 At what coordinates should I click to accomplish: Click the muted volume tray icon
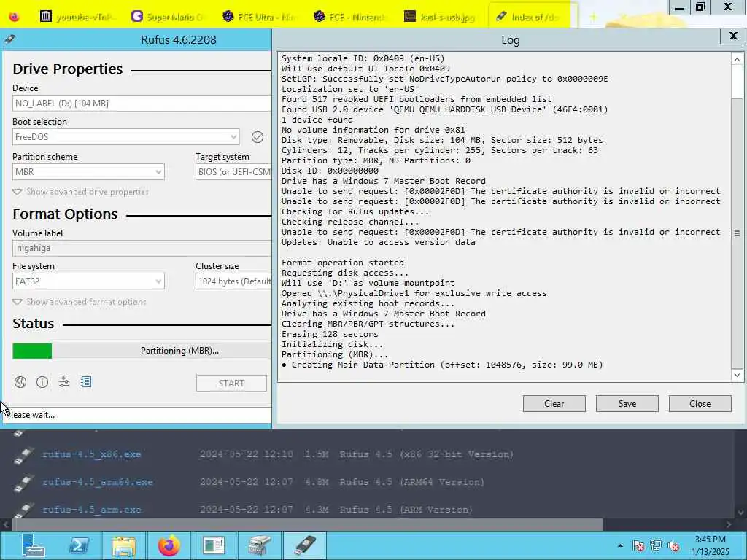point(673,545)
